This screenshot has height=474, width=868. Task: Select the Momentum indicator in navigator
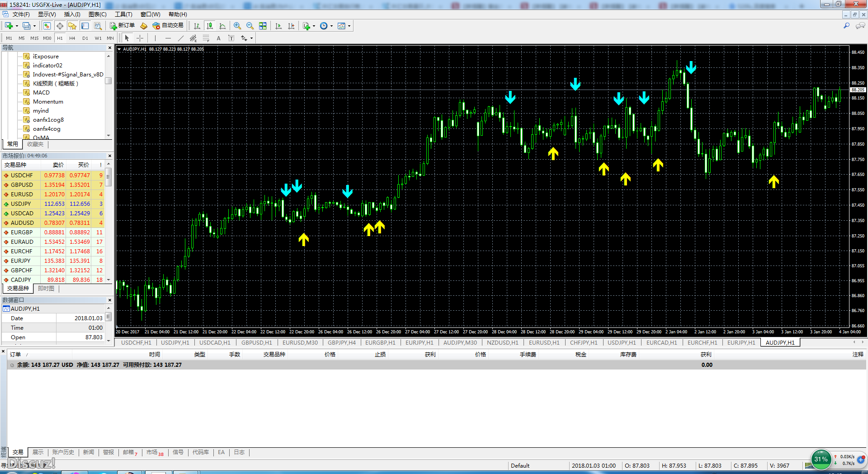pyautogui.click(x=48, y=101)
